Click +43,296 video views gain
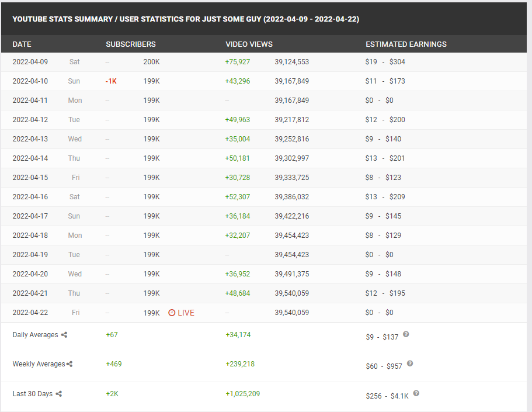Screen dimensions: 532x412 click(x=238, y=81)
